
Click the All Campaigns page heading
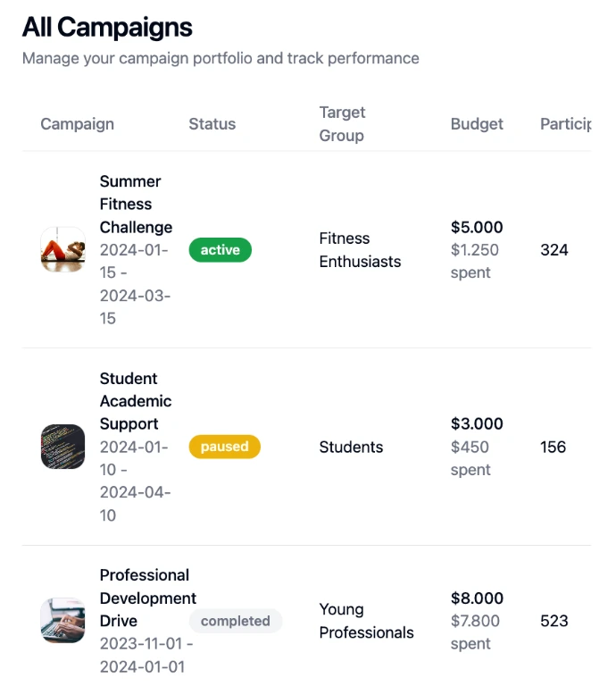tap(107, 27)
